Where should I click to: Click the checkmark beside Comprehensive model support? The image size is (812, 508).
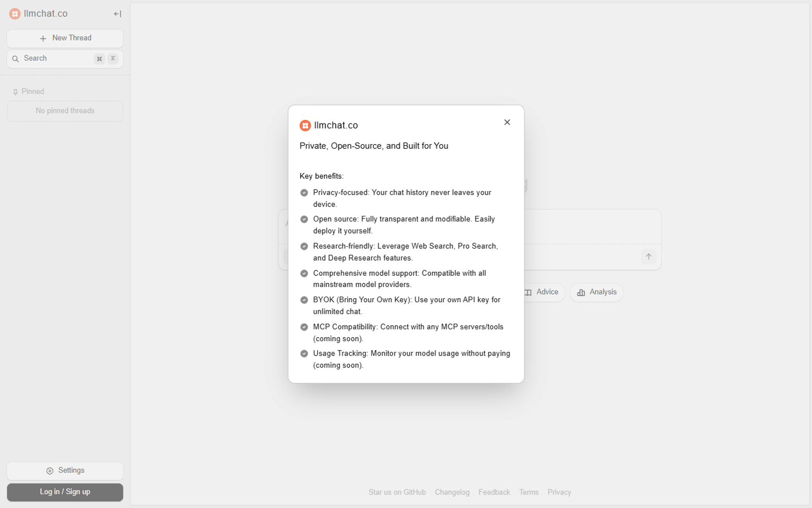tap(304, 273)
